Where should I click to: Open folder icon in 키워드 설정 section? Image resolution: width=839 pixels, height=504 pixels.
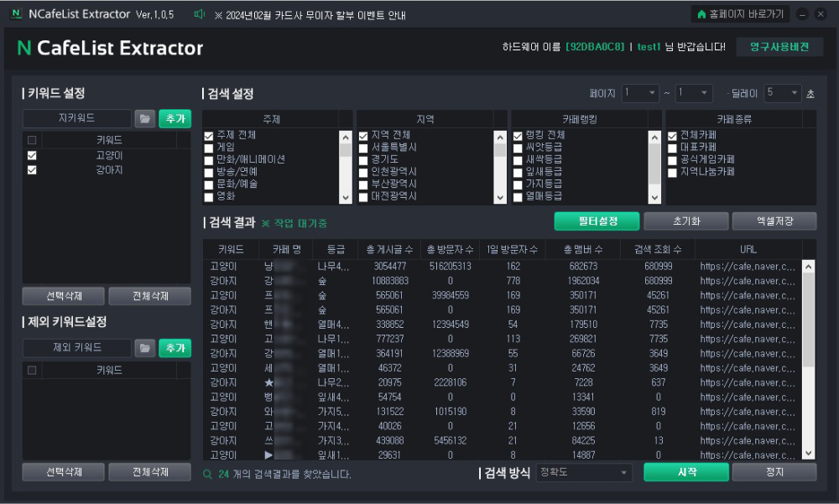pyautogui.click(x=145, y=118)
